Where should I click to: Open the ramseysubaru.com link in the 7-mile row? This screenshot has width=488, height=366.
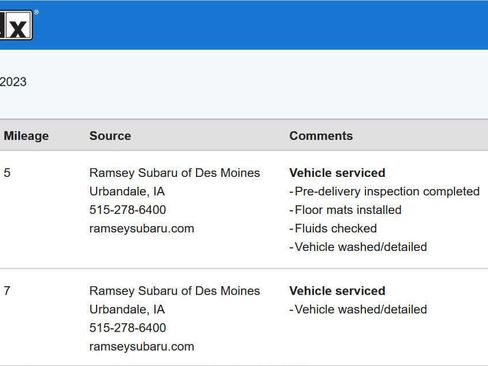coord(142,347)
